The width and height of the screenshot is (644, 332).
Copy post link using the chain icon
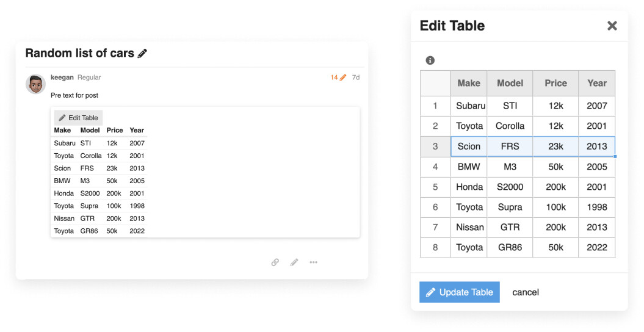[275, 262]
